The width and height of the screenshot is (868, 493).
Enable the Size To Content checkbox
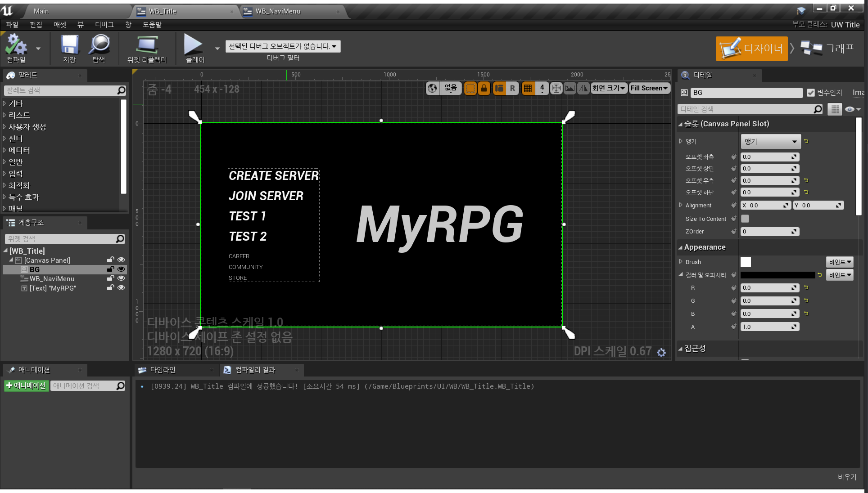coord(745,219)
